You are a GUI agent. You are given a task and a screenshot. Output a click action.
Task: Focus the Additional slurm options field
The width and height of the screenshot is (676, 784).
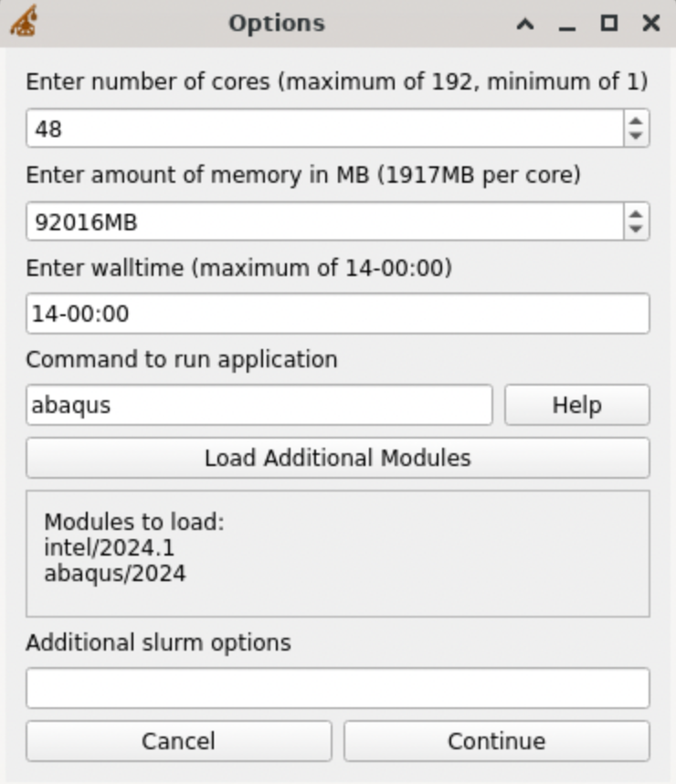click(338, 688)
